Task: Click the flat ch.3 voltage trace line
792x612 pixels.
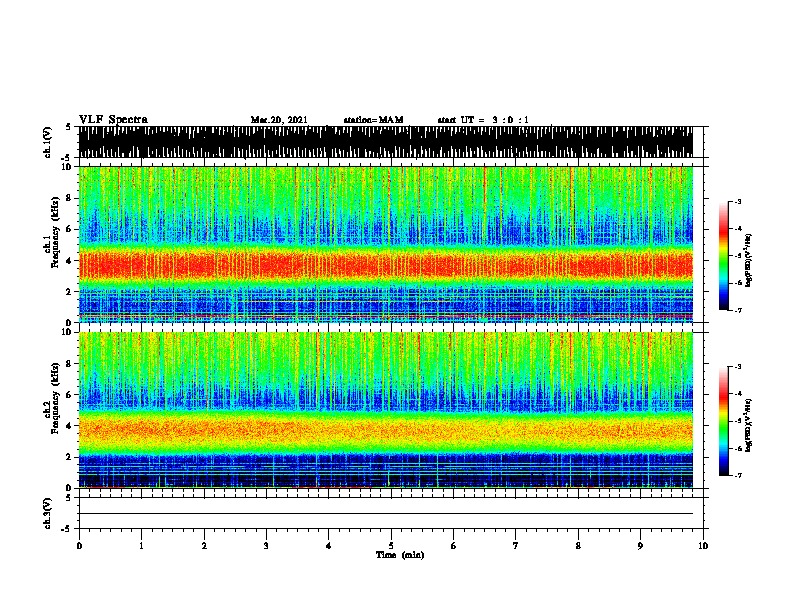Action: point(386,514)
